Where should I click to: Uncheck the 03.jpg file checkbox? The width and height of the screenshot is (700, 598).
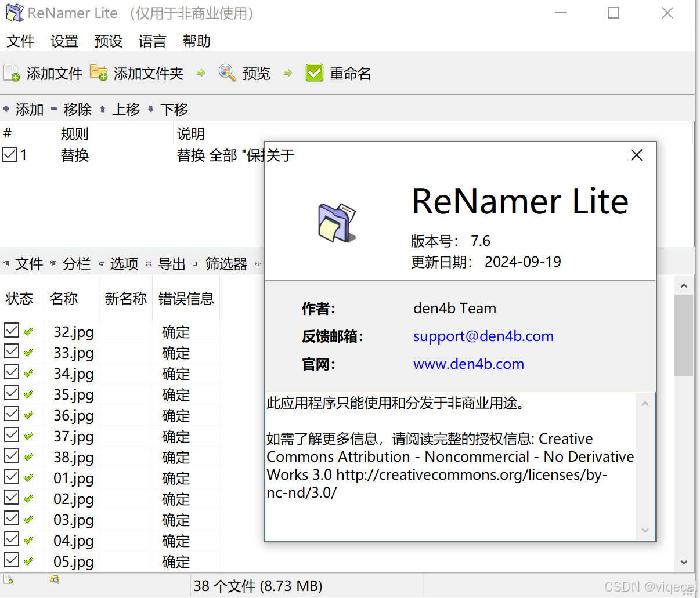click(12, 519)
